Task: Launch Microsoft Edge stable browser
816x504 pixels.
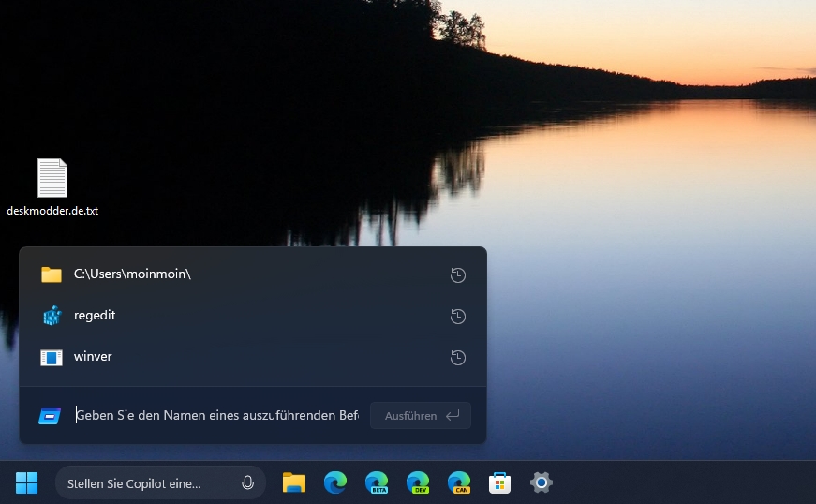Action: tap(335, 482)
